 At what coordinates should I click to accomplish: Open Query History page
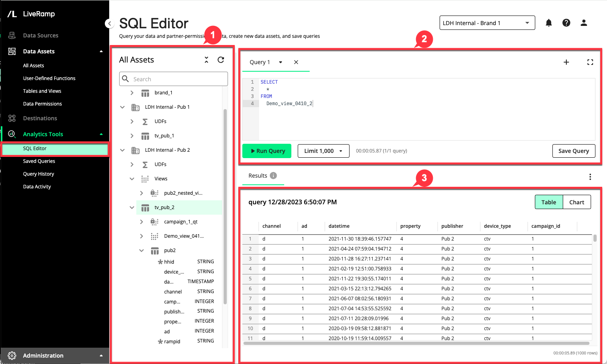[38, 174]
